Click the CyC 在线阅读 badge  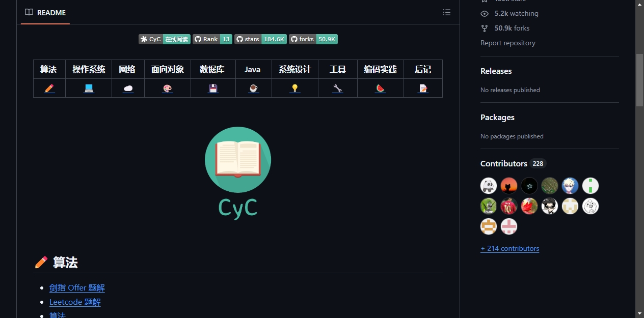pyautogui.click(x=165, y=39)
